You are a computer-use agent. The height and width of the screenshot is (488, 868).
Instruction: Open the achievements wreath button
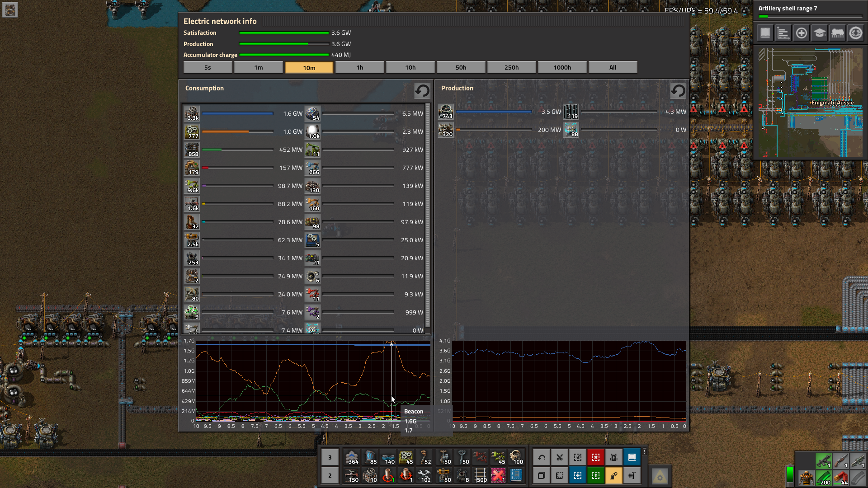(x=855, y=33)
